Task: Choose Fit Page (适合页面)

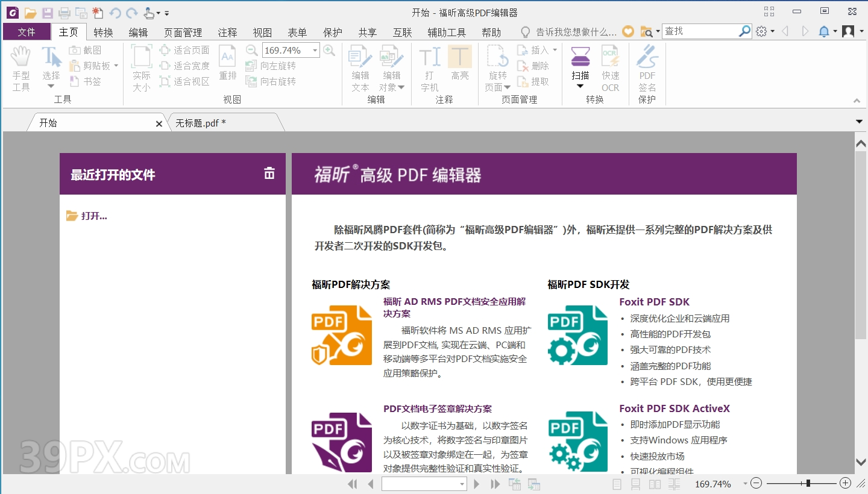Action: pyautogui.click(x=184, y=50)
